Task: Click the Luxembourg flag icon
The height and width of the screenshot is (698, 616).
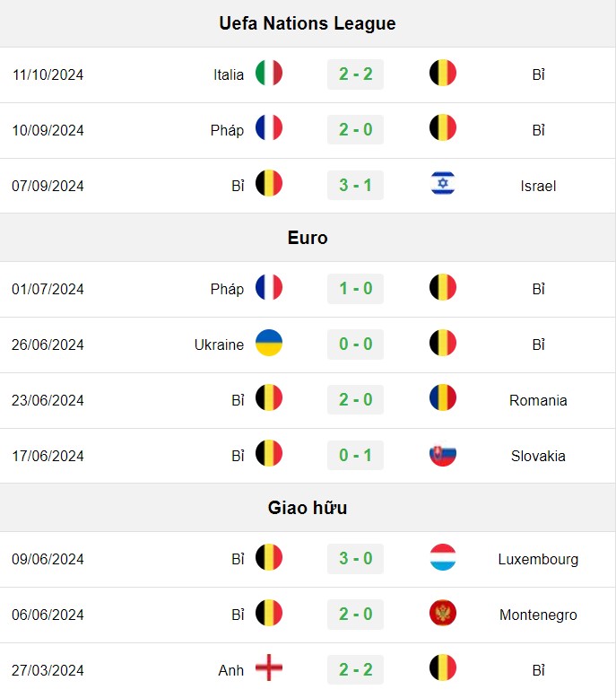Action: pos(443,557)
